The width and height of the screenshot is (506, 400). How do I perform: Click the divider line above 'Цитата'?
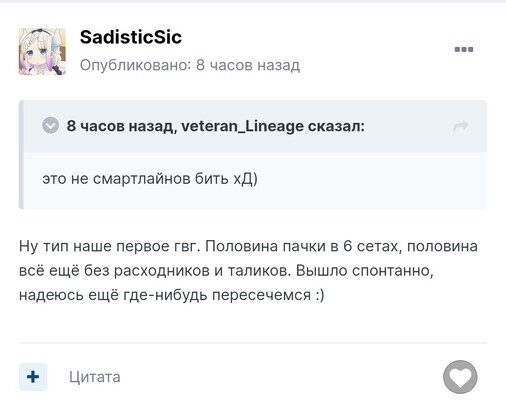click(253, 342)
